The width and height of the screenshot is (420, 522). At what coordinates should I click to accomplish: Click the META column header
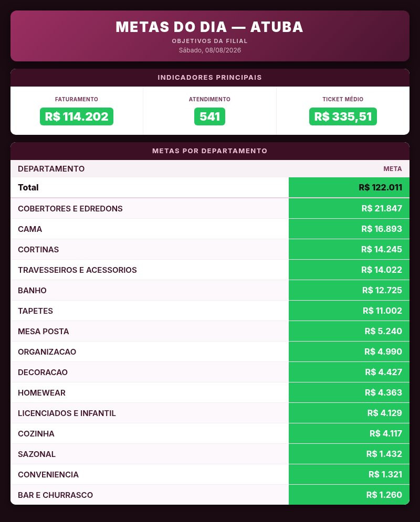click(x=392, y=169)
